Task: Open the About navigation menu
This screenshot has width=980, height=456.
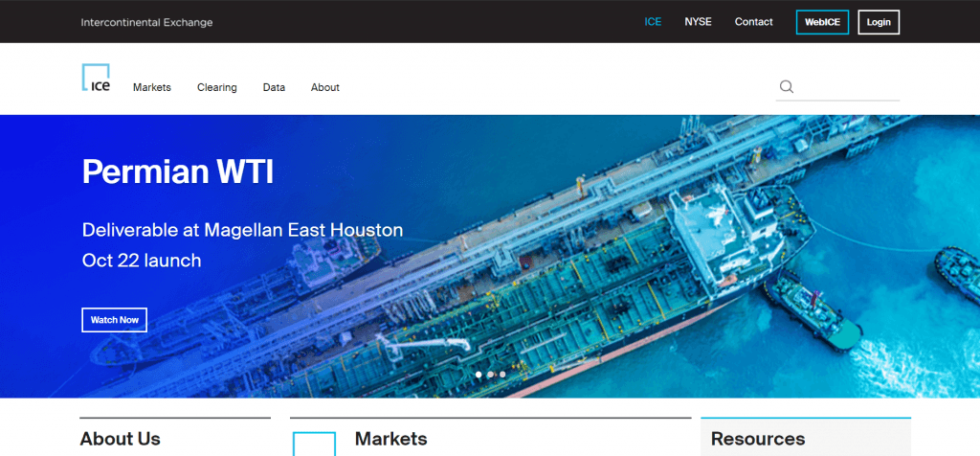Action: pos(325,87)
